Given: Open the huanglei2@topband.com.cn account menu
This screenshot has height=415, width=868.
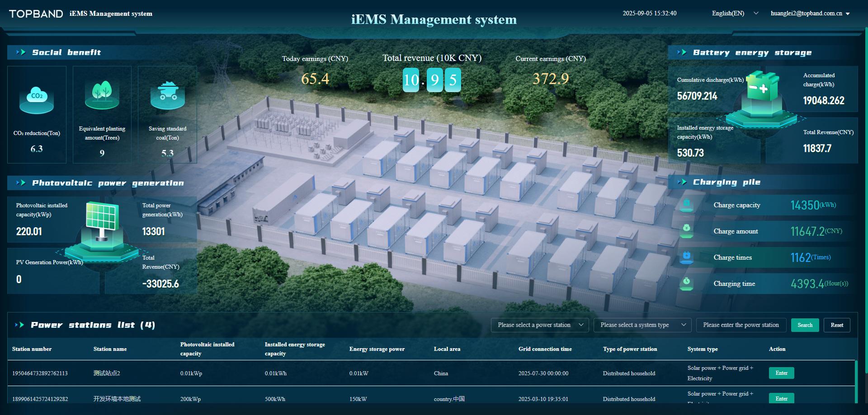Looking at the screenshot, I should (x=810, y=14).
